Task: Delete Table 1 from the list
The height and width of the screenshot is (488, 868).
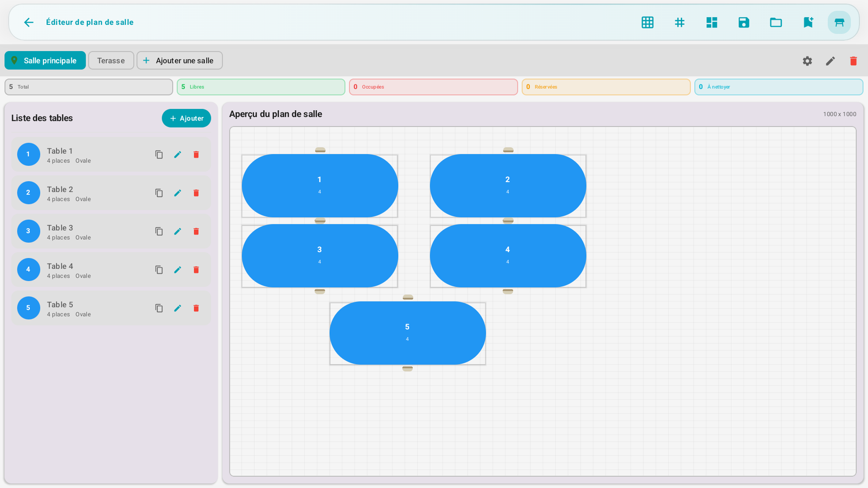Action: coord(196,155)
